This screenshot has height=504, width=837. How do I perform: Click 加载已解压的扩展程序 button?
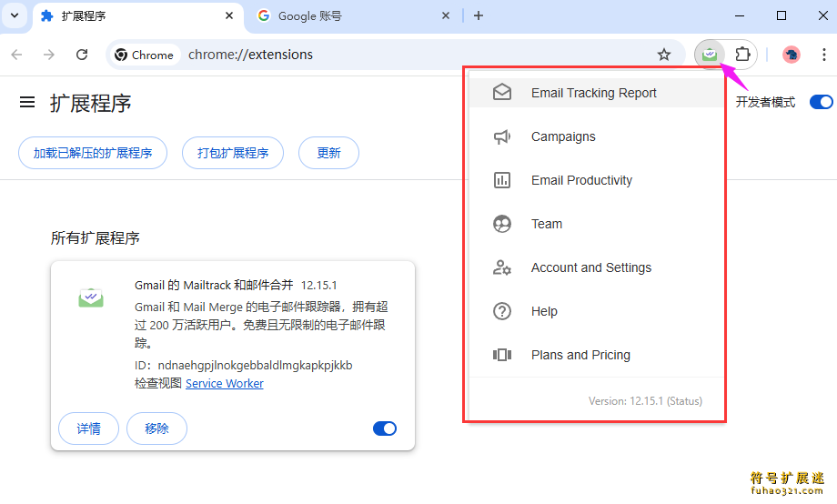coord(93,153)
